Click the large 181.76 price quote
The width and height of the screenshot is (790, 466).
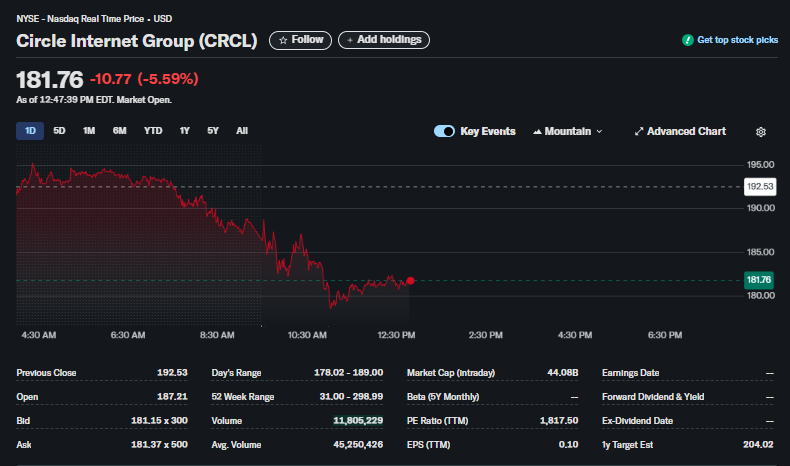click(x=49, y=80)
